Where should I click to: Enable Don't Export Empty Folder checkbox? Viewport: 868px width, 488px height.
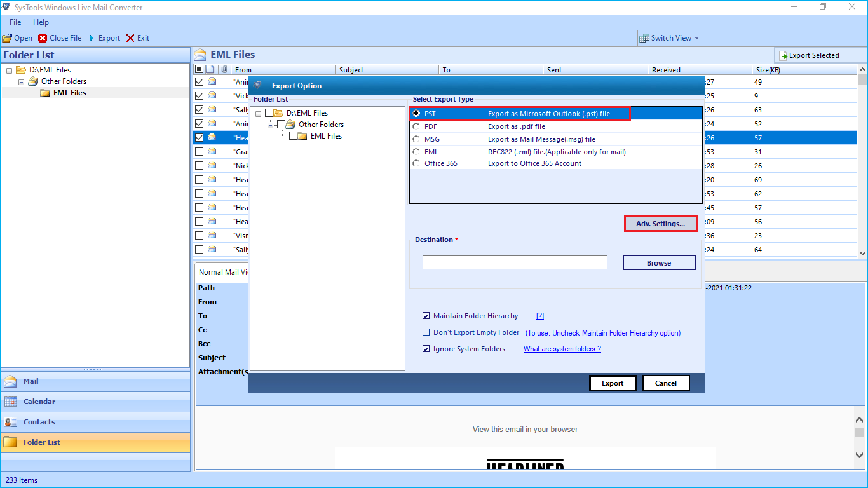pos(426,332)
